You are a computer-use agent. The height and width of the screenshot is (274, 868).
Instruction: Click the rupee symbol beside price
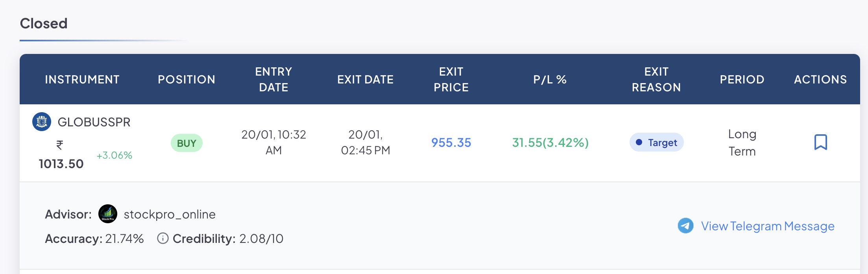(x=60, y=145)
